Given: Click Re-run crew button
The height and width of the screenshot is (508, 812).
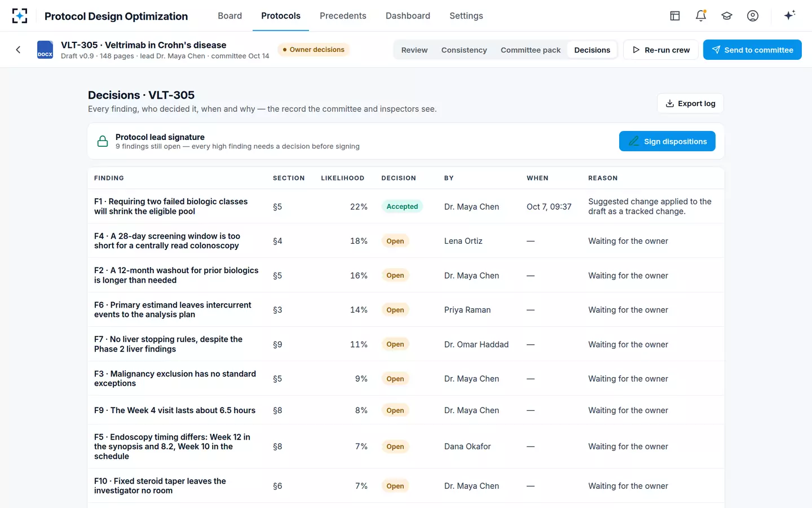Looking at the screenshot, I should pos(661,50).
